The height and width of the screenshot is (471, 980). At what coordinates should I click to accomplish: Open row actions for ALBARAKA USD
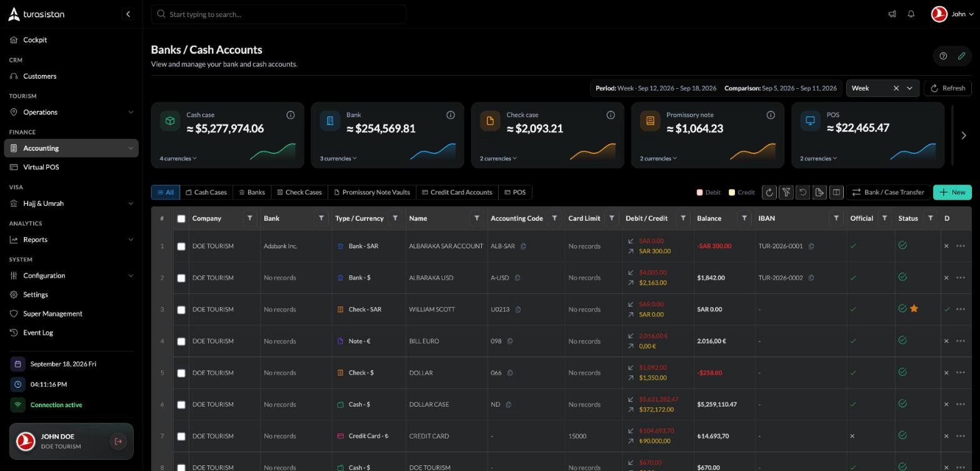tap(961, 278)
